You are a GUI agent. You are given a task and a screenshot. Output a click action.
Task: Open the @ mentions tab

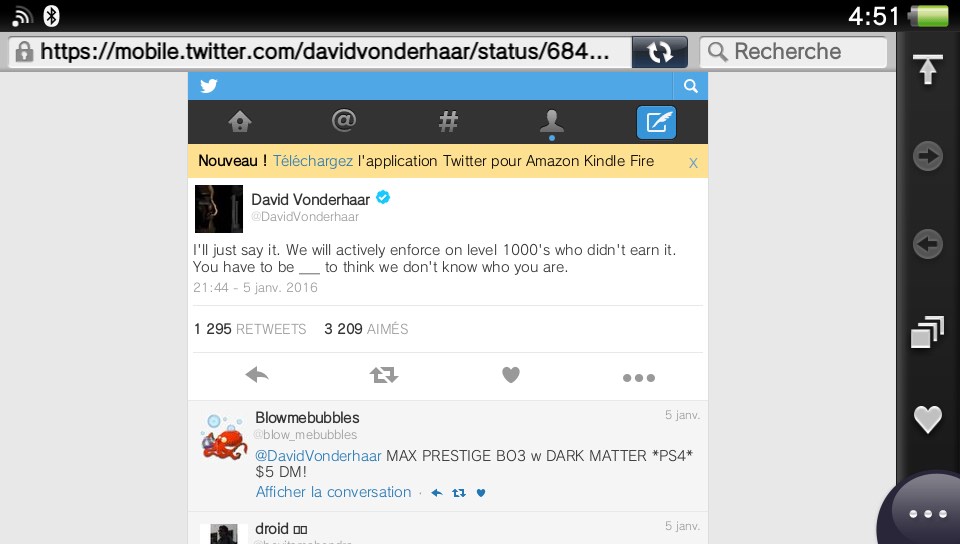coord(344,121)
